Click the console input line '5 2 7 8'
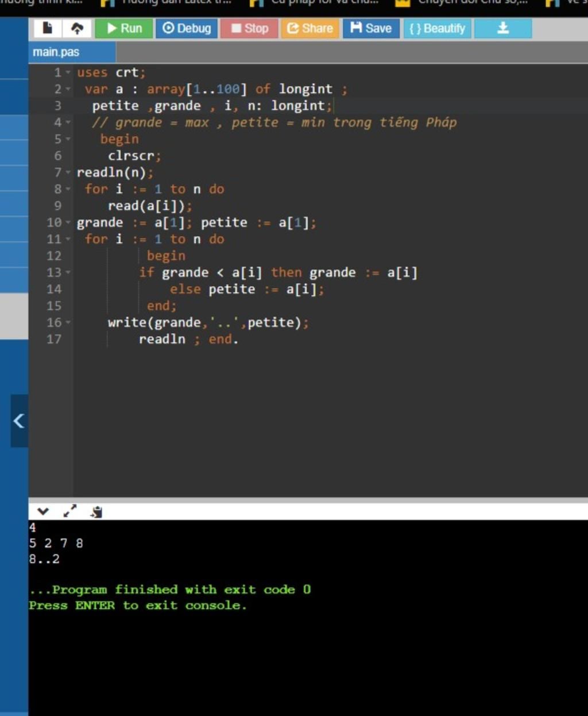588x716 pixels. 56,543
